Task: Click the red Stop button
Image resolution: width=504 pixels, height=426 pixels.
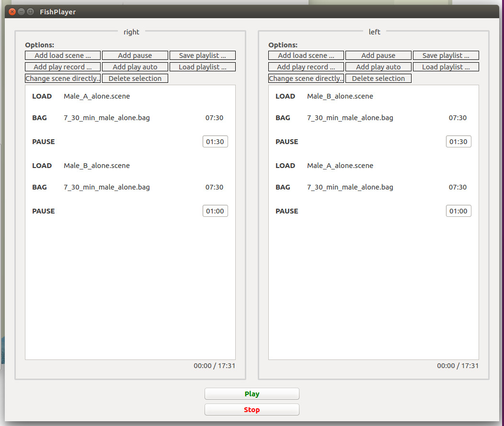Action: pos(252,410)
